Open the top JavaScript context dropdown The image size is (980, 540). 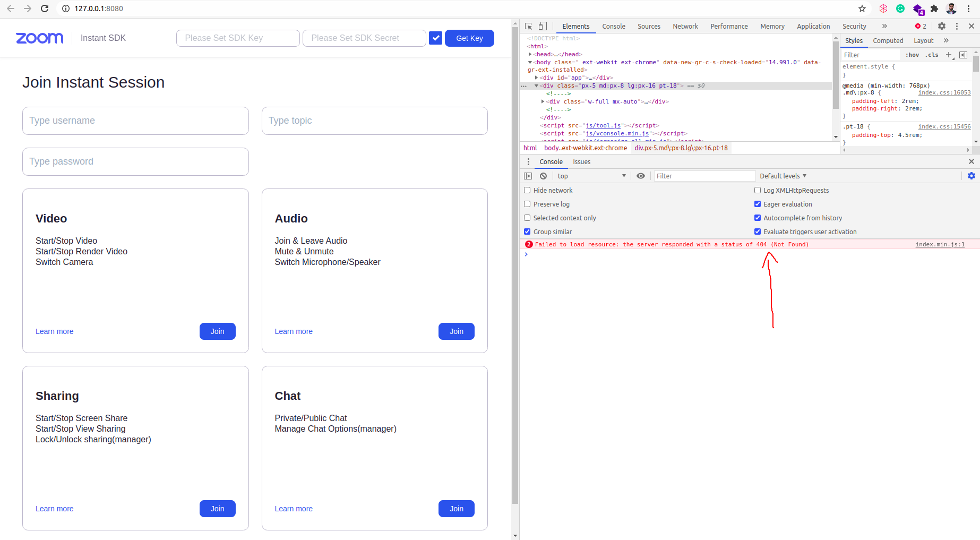click(x=591, y=176)
